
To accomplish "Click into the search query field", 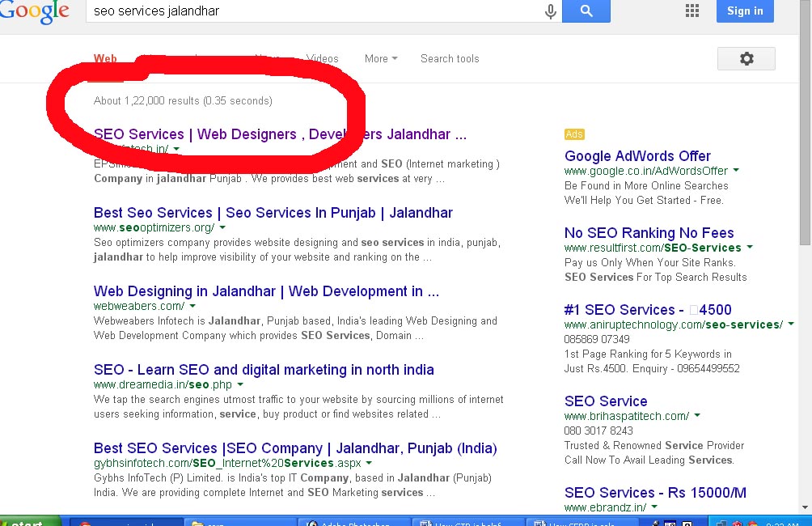I will coord(316,11).
